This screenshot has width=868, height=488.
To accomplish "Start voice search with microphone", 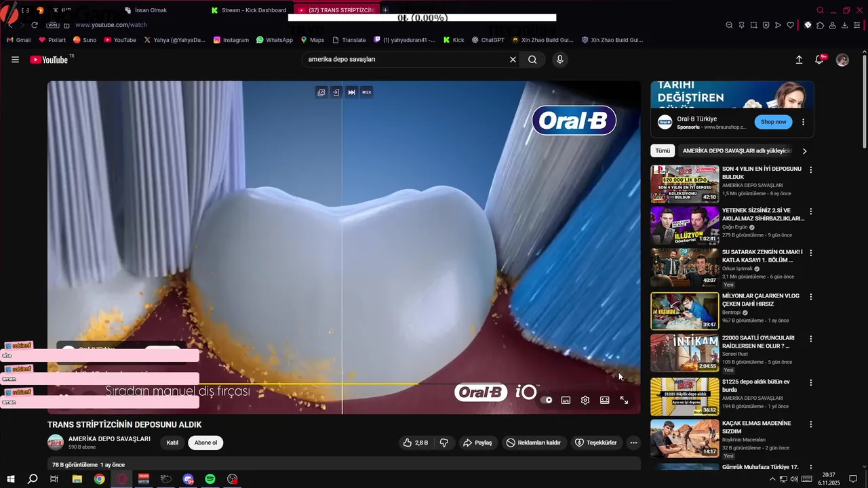I will [x=559, y=60].
